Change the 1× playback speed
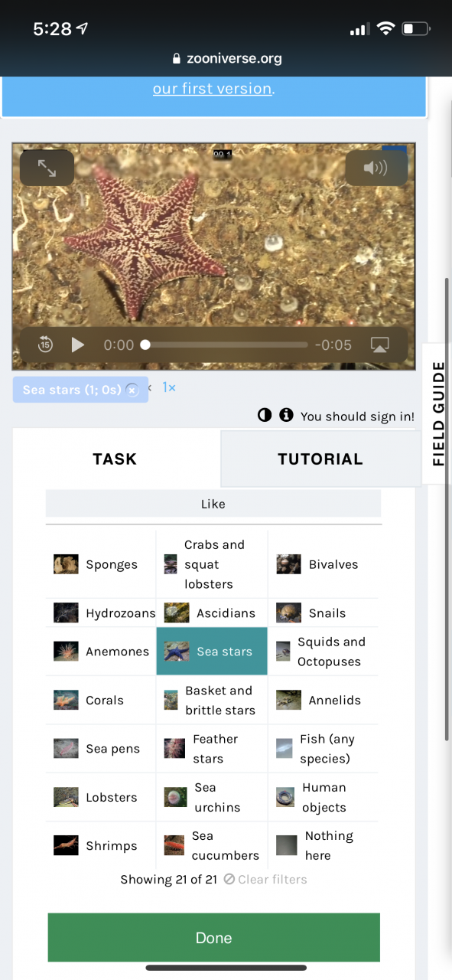 (169, 388)
